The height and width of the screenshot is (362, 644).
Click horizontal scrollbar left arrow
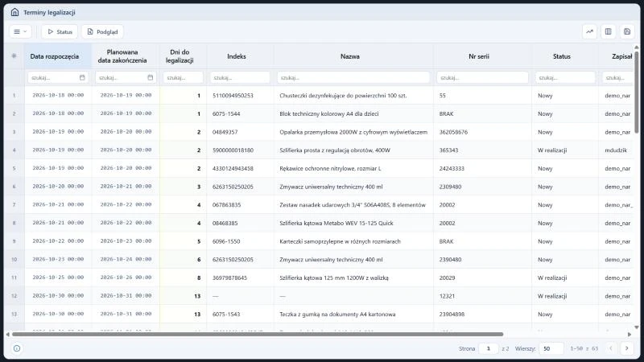pyautogui.click(x=8, y=335)
